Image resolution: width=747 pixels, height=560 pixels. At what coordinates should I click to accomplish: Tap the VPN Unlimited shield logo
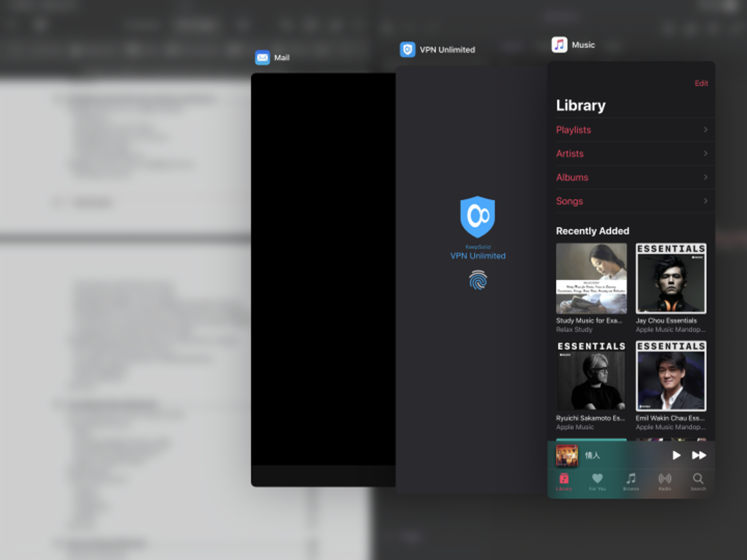click(x=477, y=217)
